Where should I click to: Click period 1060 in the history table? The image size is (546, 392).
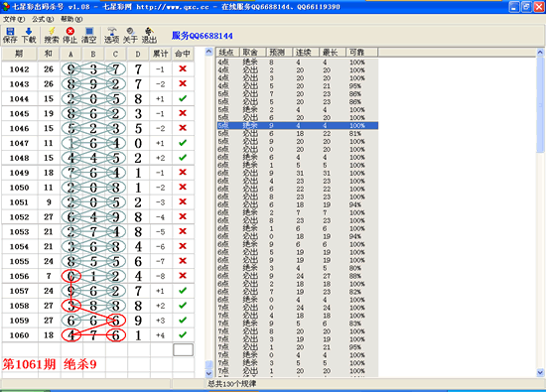click(19, 335)
